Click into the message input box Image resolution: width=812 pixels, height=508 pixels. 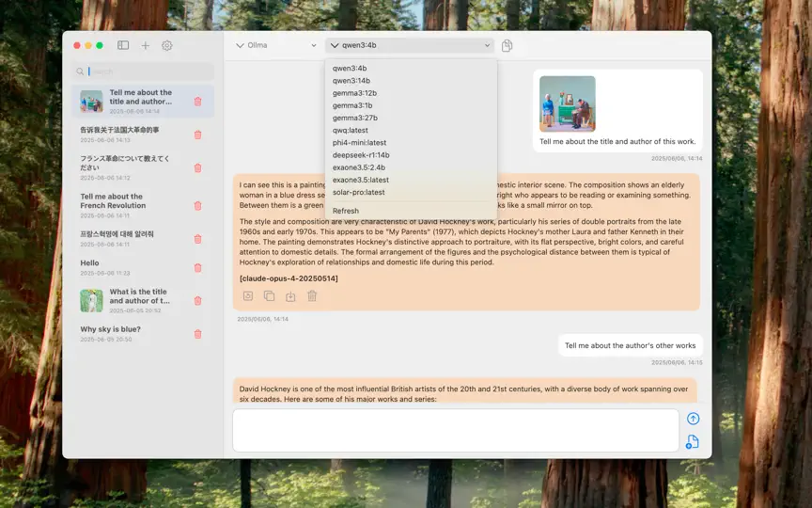[456, 430]
